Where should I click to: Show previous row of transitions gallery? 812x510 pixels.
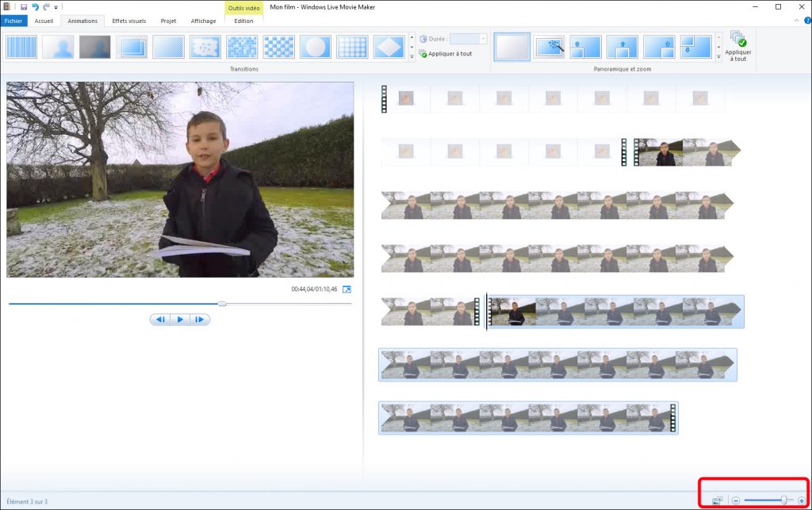click(x=412, y=37)
